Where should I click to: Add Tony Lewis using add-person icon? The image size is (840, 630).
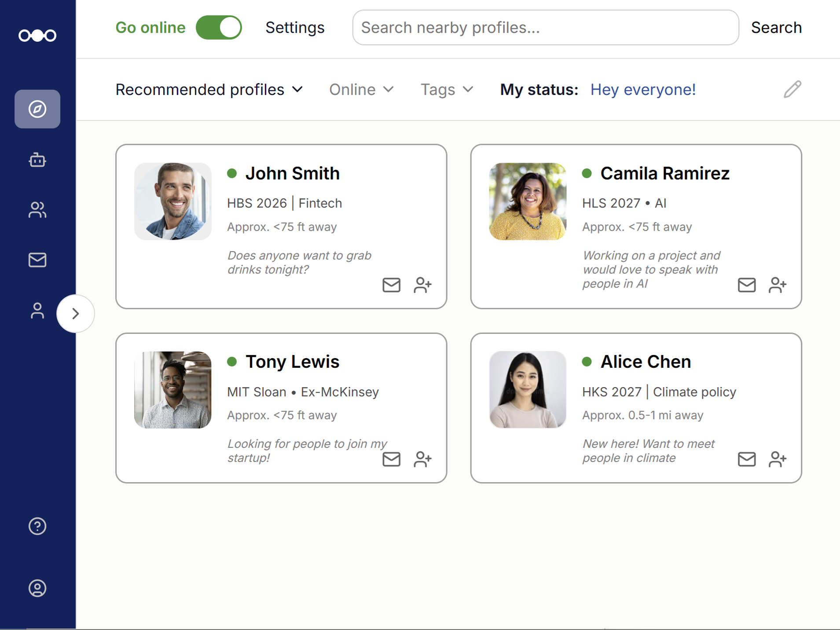tap(422, 459)
